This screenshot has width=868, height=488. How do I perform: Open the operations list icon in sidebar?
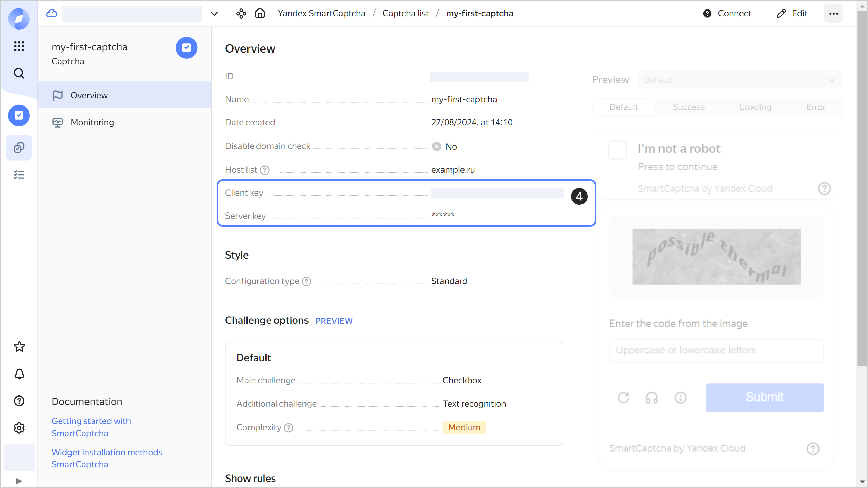tap(19, 174)
